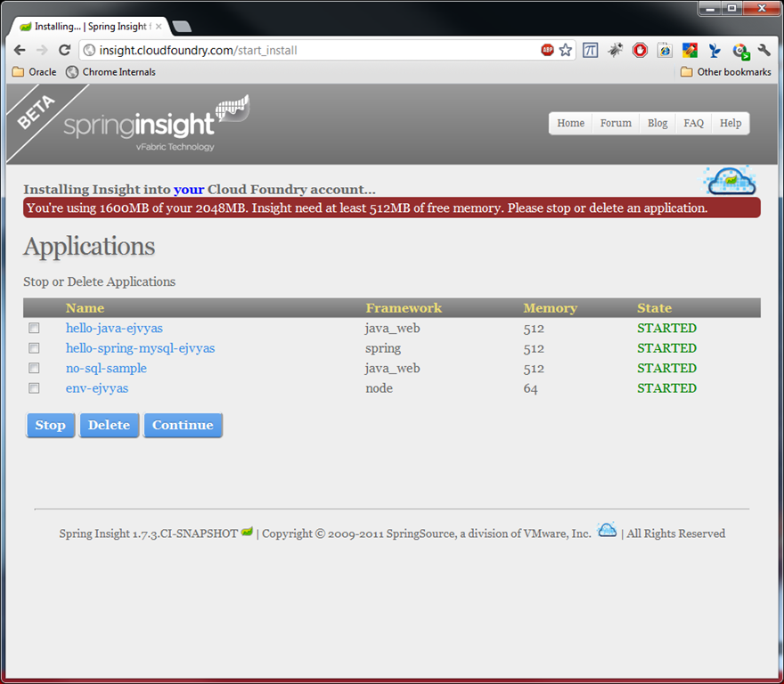Click the memory value 64
Screen dimensions: 784x684
click(x=530, y=388)
